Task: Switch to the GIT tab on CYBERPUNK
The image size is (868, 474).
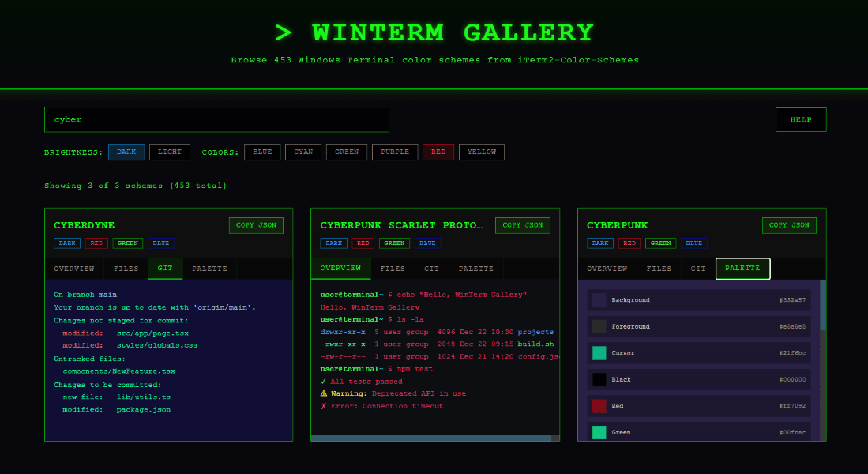Action: 697,269
